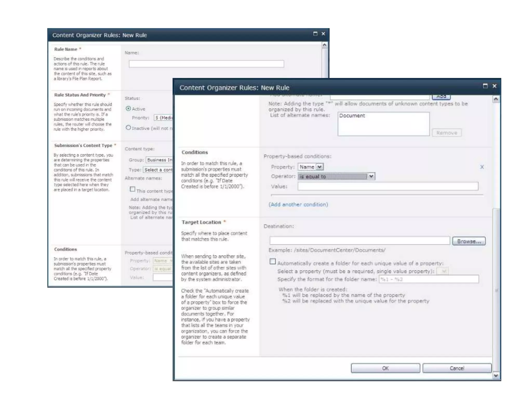The image size is (532, 399).
Task: Close the back New Rule dialog
Action: click(x=323, y=34)
